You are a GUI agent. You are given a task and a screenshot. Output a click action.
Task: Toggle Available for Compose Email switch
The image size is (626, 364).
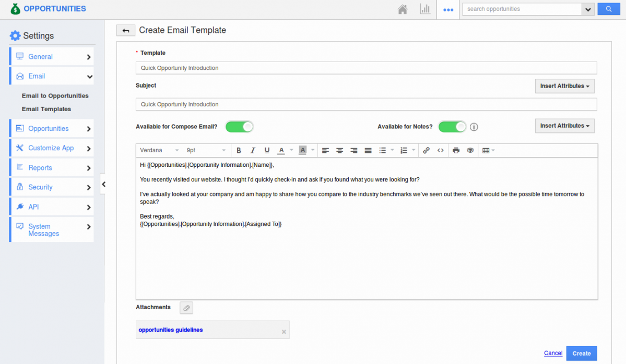[239, 127]
